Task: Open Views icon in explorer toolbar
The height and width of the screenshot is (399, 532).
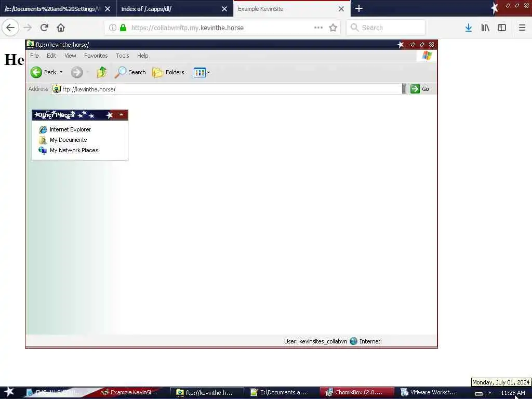Action: click(199, 72)
